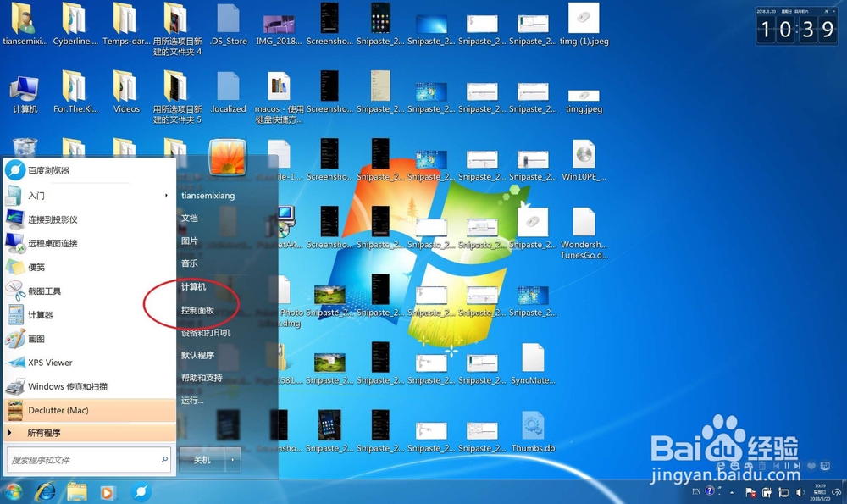This screenshot has width=847, height=504.
Task: Expand 所有程序 all programs list
Action: coord(89,433)
